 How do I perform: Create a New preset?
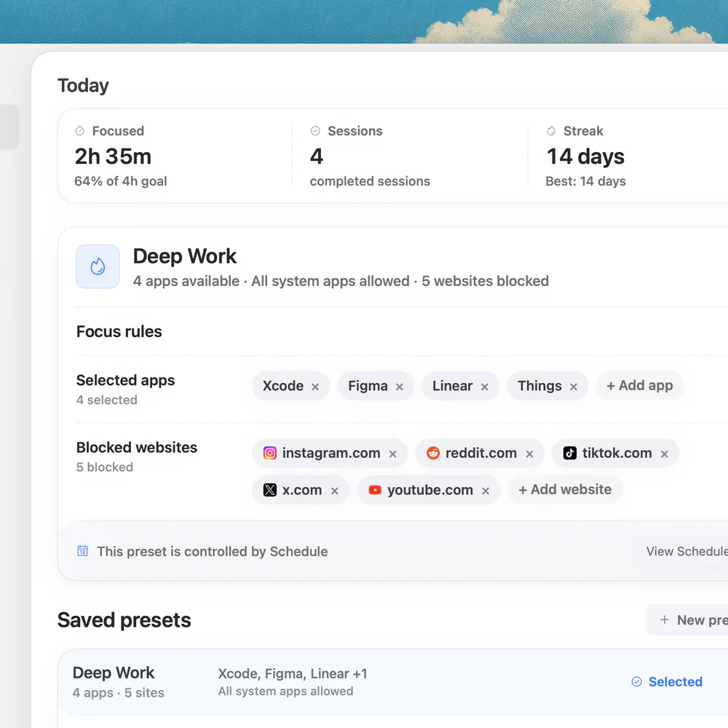coord(687,620)
